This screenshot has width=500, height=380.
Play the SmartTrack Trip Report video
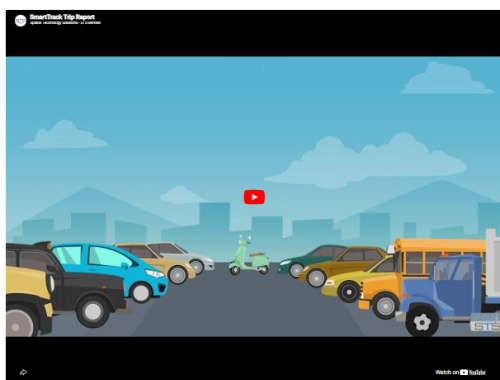254,197
